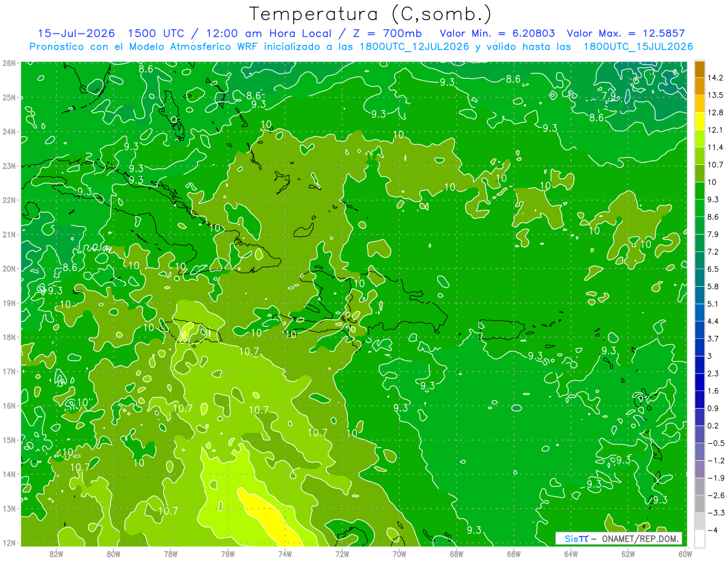
Task: Click the '12N' latitude axis label
Action: pos(8,543)
